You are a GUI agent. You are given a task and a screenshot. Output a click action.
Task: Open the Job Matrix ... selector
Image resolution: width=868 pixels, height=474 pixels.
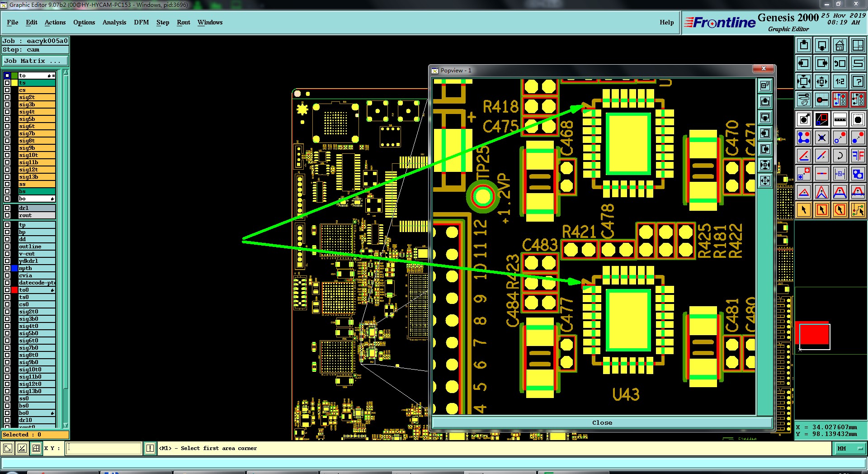pyautogui.click(x=35, y=61)
